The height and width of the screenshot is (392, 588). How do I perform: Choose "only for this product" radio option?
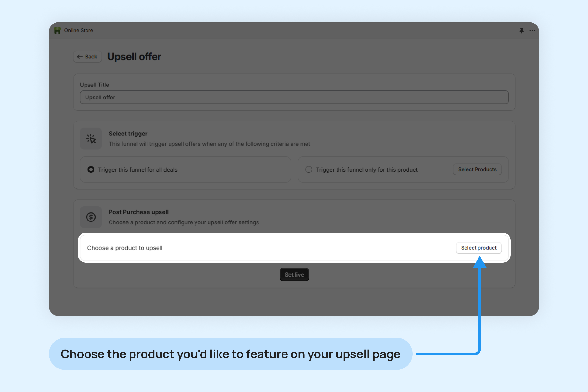[x=309, y=170]
